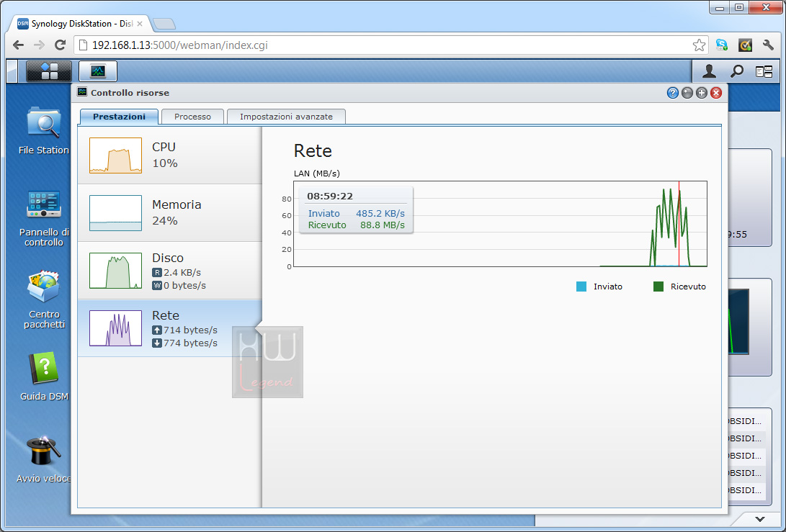Maximize the Controllo risorse window
Screen dimensions: 786x532
click(701, 93)
